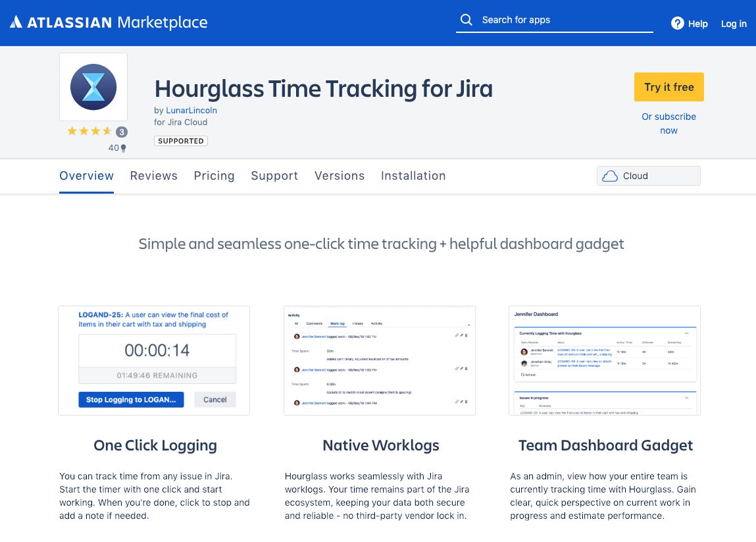Open the Team Dashboard Gadget screenshot
The width and height of the screenshot is (756, 542).
pyautogui.click(x=605, y=360)
